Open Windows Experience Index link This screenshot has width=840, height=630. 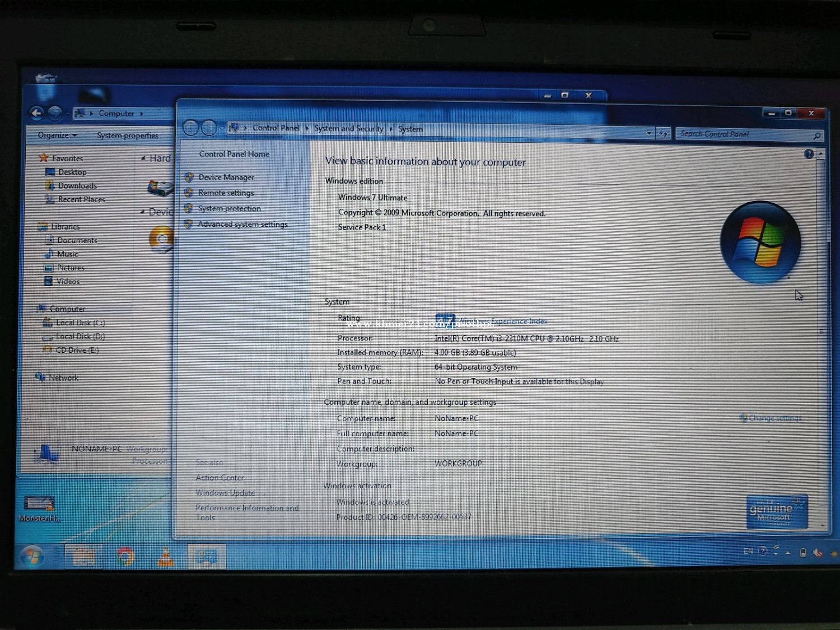(x=503, y=321)
